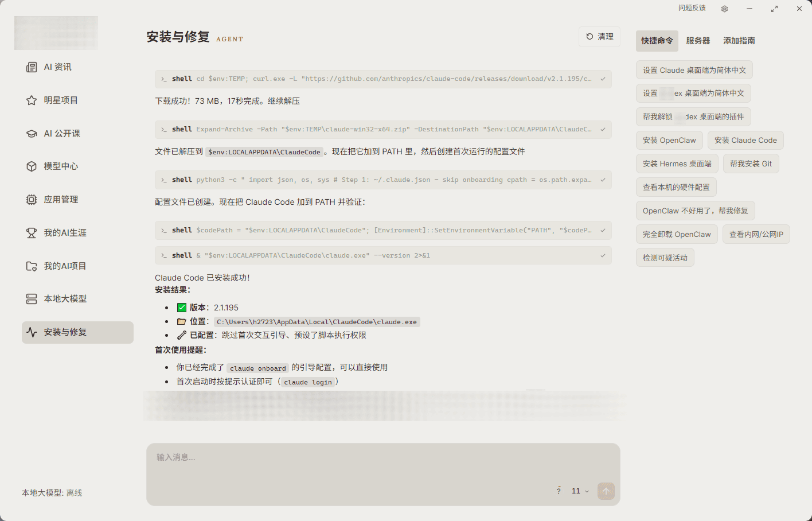Click 本地大模型: 离线 status text
This screenshot has height=521, width=812.
(52, 493)
